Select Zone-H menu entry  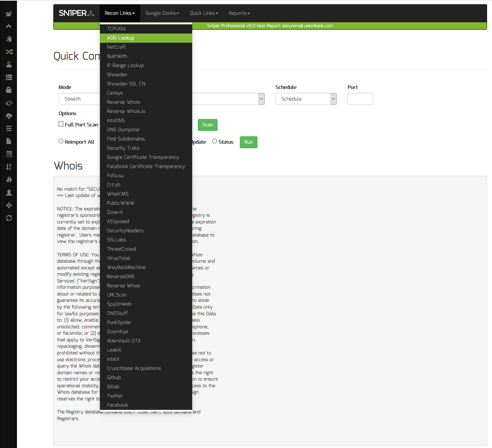click(146, 212)
